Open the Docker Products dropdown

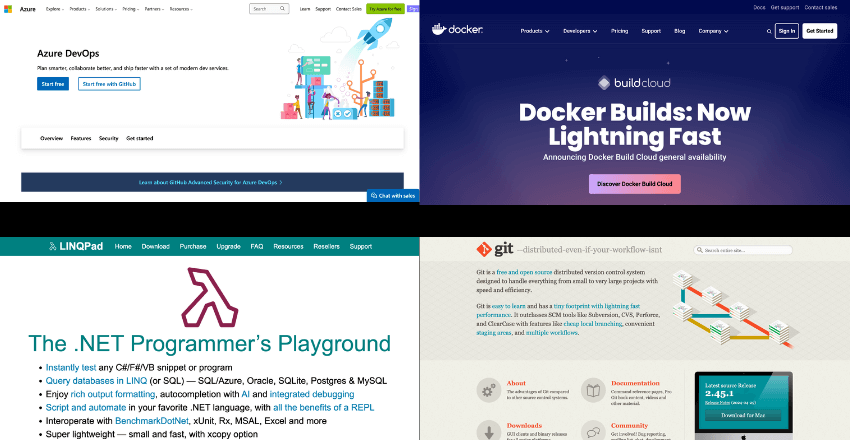pos(535,31)
